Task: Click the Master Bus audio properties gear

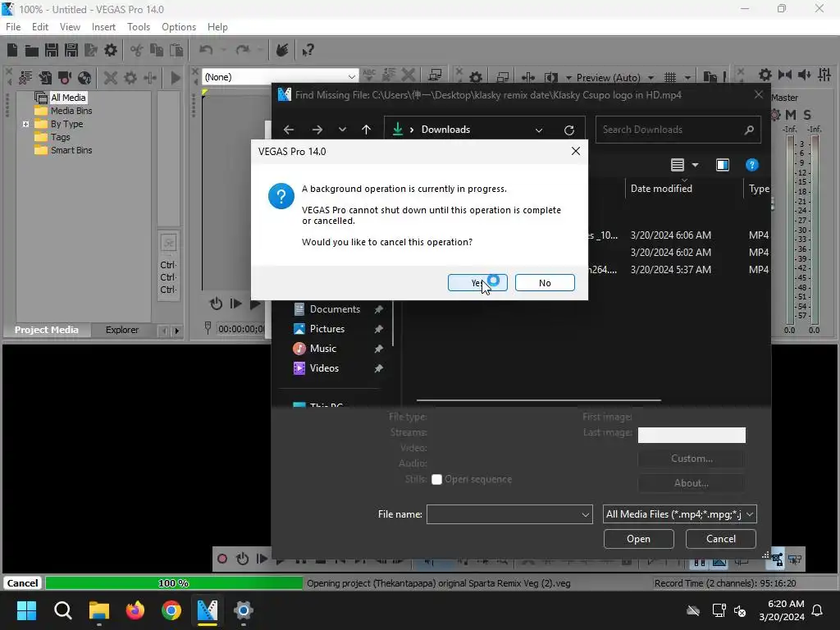Action: pyautogui.click(x=765, y=75)
